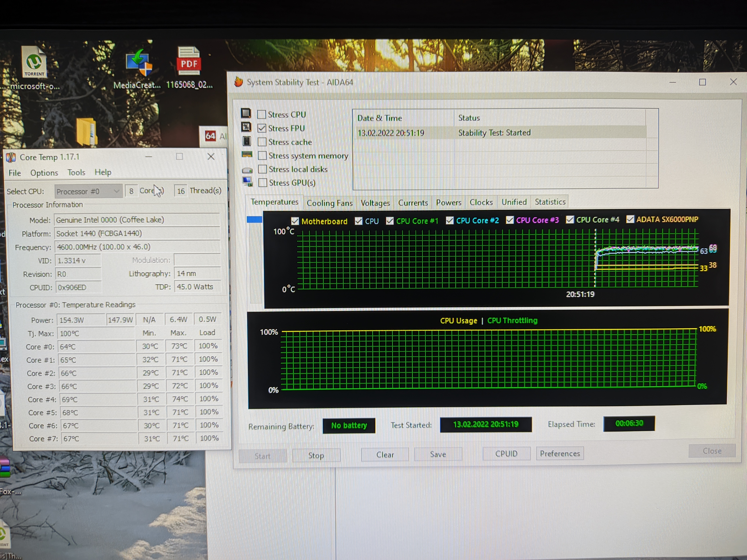The image size is (747, 560).
Task: Expand the Select CPU Processor #0 dropdown
Action: (88, 191)
